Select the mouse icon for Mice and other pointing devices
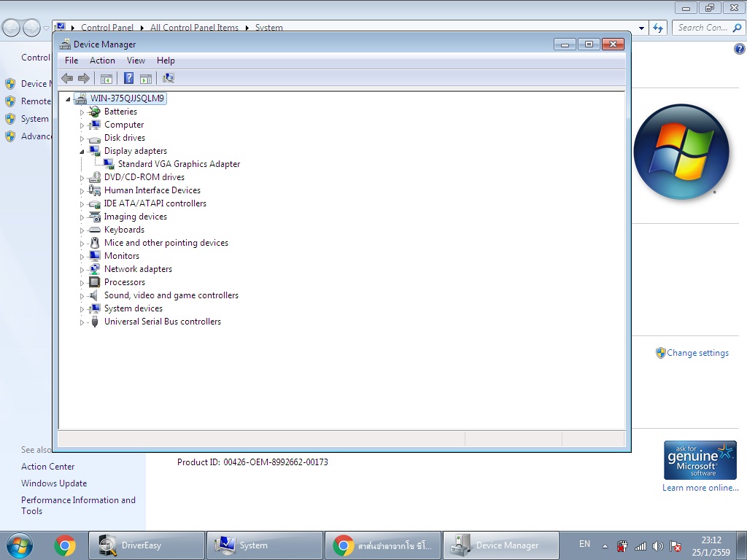The width and height of the screenshot is (747, 560). coord(95,243)
